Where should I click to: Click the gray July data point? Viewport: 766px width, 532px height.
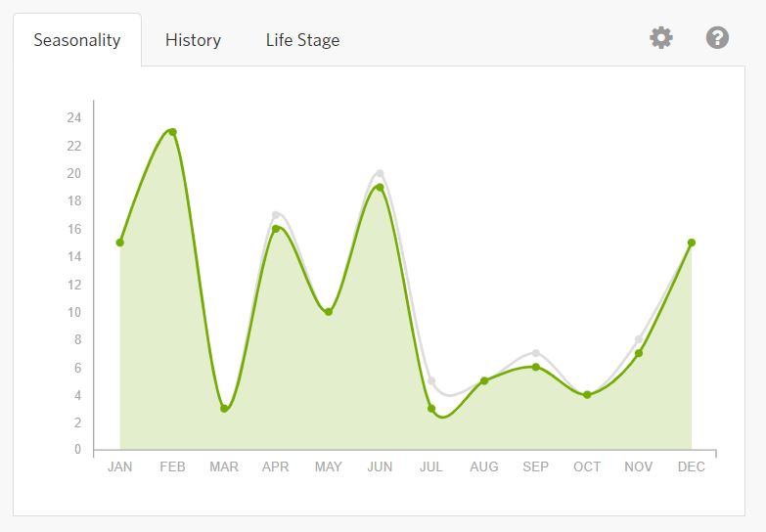431,381
